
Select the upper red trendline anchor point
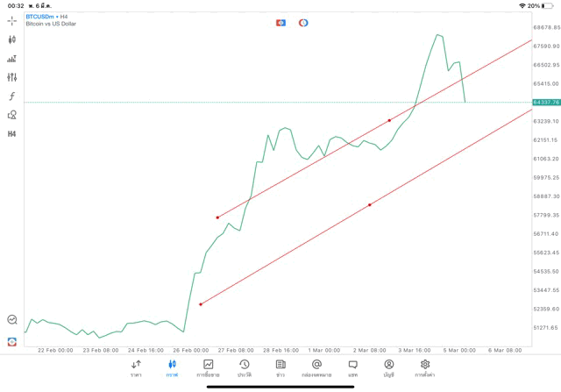[389, 120]
